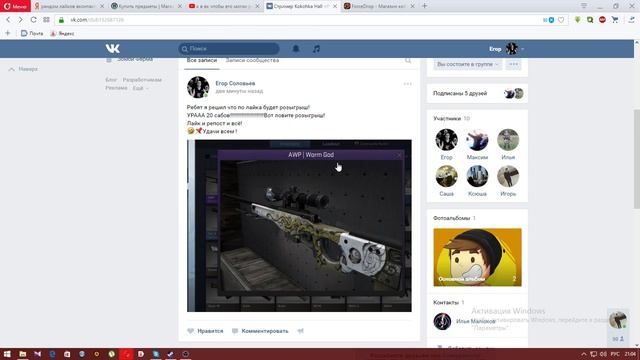This screenshot has width=640, height=360.
Task: Open member Игорь avatar
Action: [x=508, y=176]
